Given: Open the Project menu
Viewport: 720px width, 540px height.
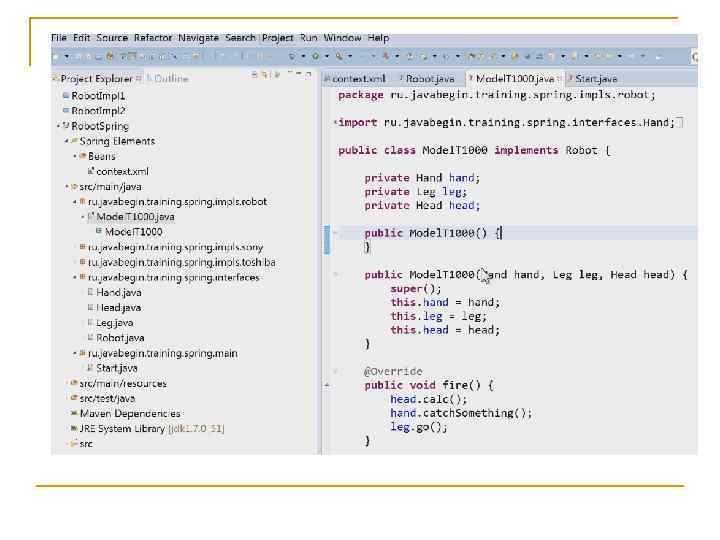Looking at the screenshot, I should coord(278,38).
